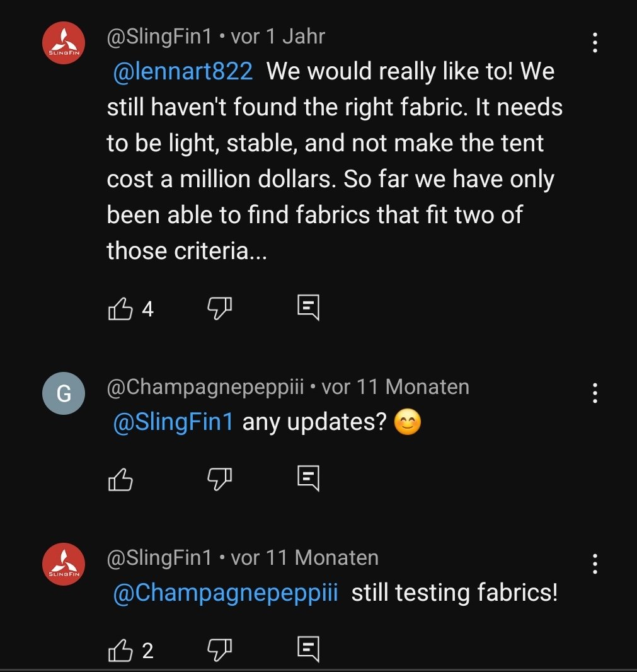Like the 'any updates?' comment
This screenshot has height=672, width=637.
pos(121,480)
